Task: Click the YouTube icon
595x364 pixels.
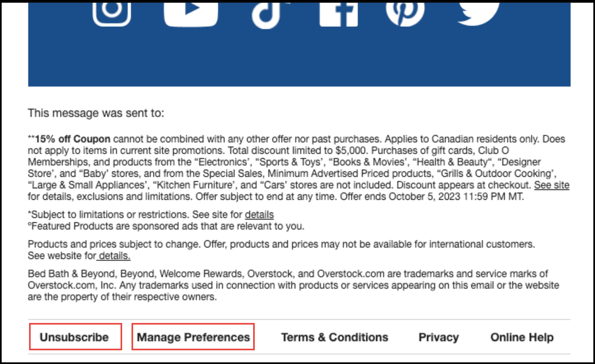Action: coord(191,11)
